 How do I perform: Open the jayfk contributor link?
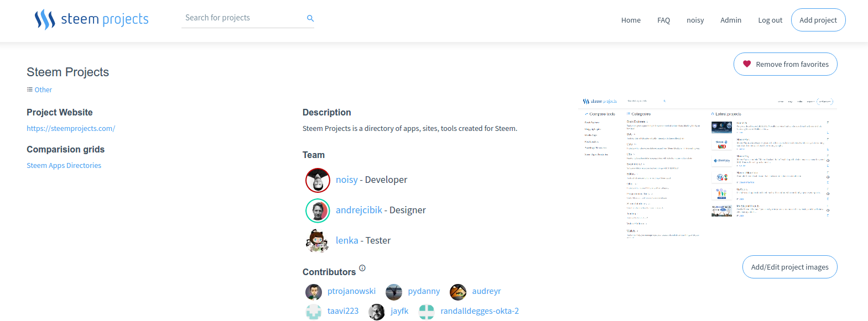(399, 311)
